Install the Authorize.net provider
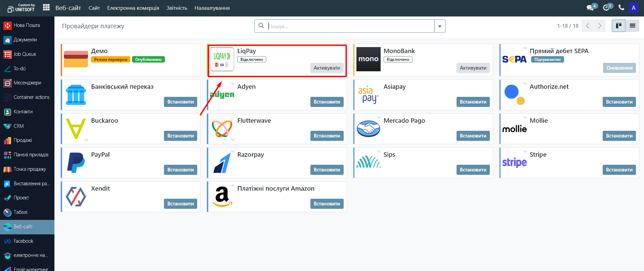 (x=619, y=102)
